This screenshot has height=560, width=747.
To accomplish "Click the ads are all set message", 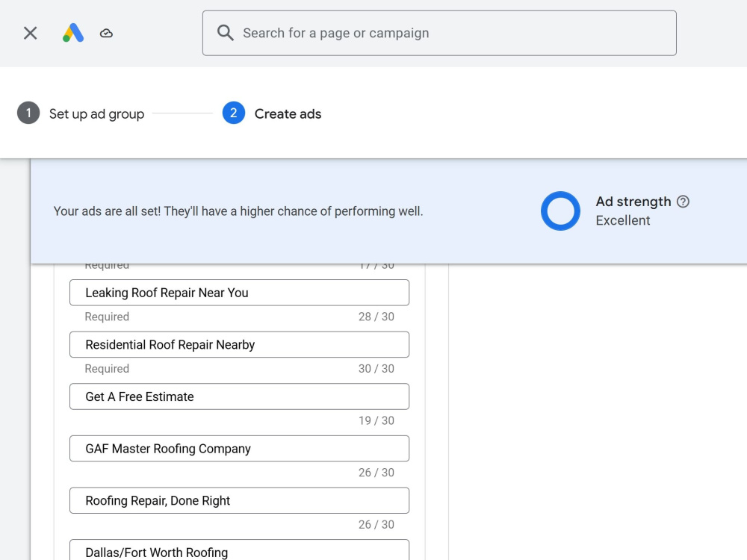I will pyautogui.click(x=238, y=211).
